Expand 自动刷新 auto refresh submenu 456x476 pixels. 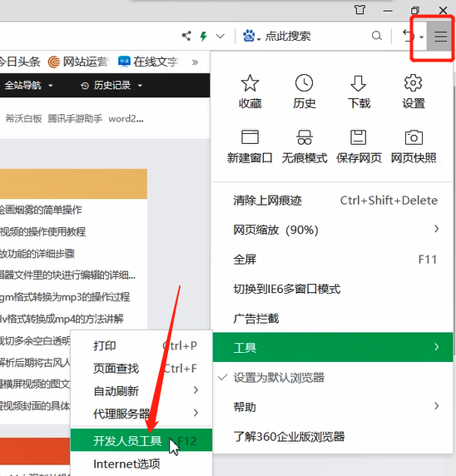141,390
